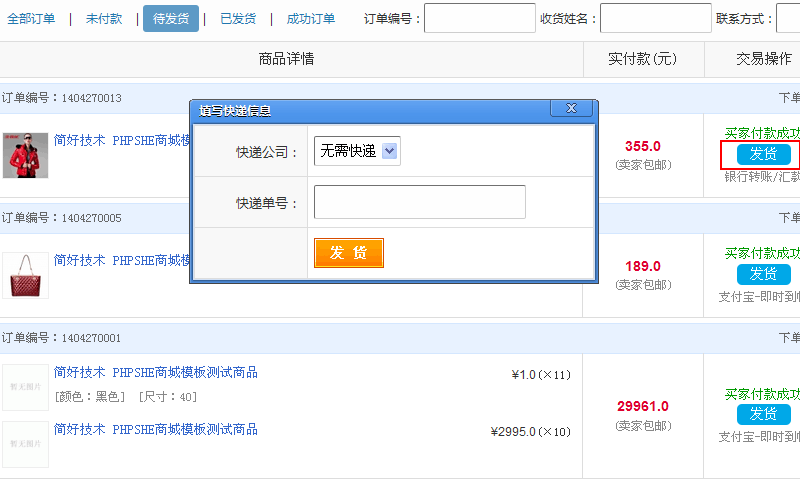Go to the 已发货 tab

tap(238, 19)
